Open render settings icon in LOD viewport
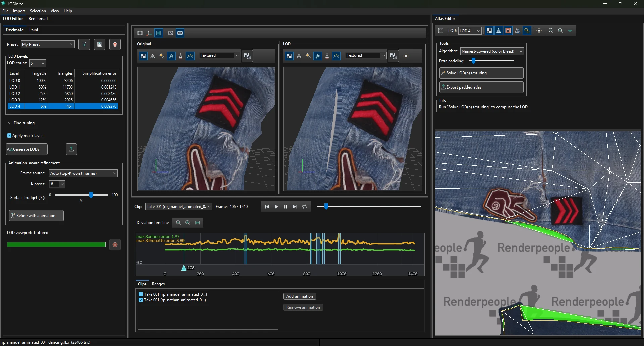The height and width of the screenshot is (346, 644). [x=393, y=56]
